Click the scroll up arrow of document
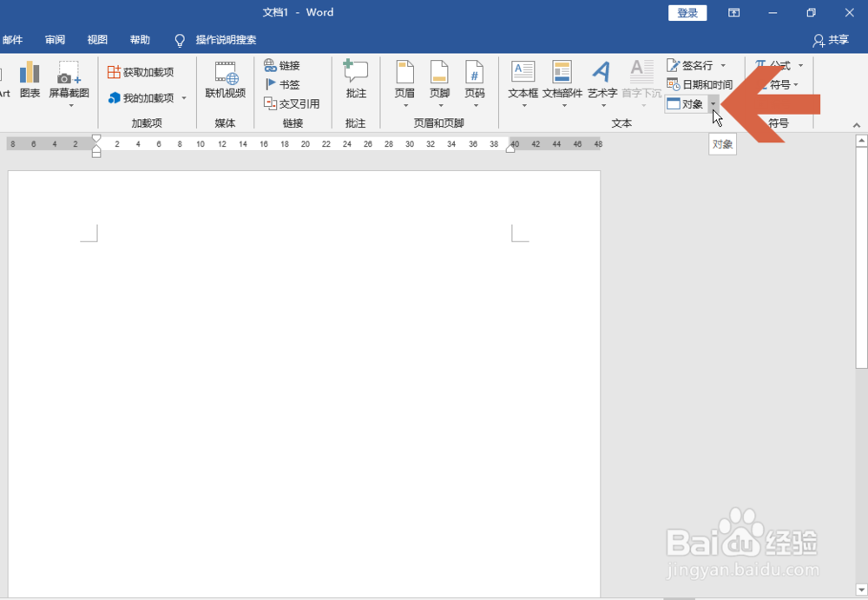 pos(861,141)
